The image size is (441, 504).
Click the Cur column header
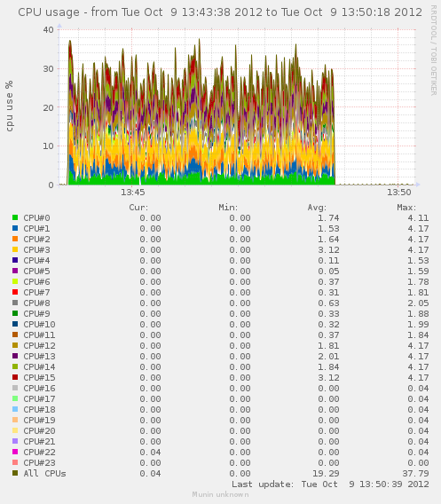(x=138, y=208)
